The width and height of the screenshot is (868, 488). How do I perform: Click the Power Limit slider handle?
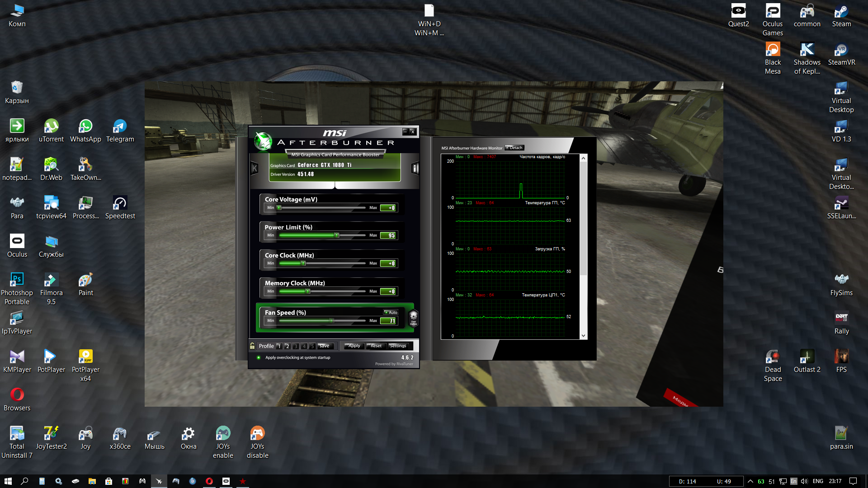pos(337,235)
